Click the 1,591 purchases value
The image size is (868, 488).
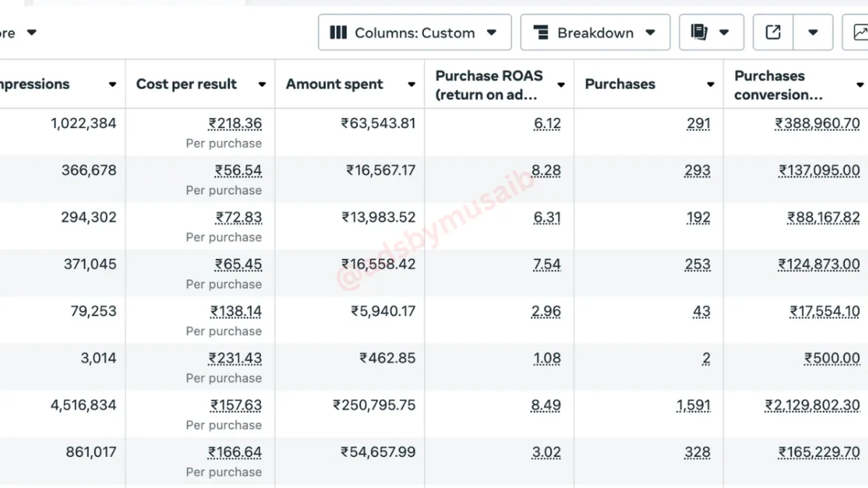(x=694, y=406)
